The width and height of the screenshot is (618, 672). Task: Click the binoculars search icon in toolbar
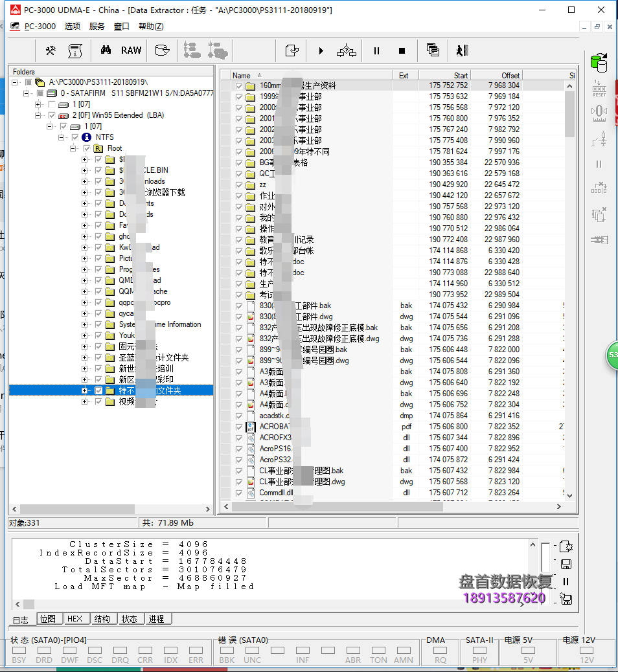[x=106, y=50]
